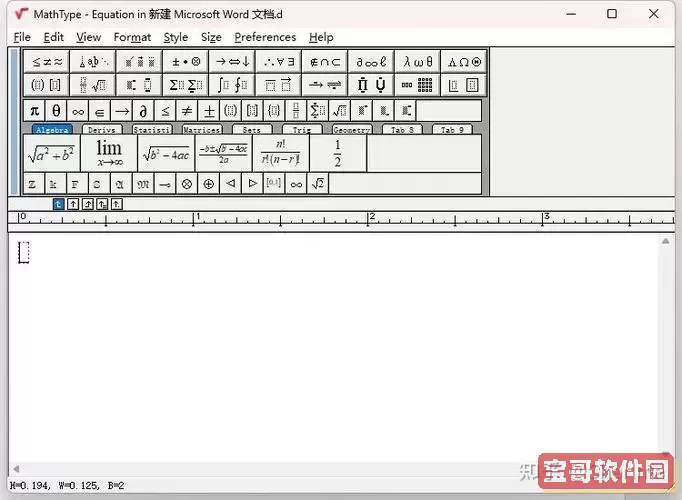Open the underbar and overbar templates palette
The width and height of the screenshot is (682, 500).
(278, 85)
